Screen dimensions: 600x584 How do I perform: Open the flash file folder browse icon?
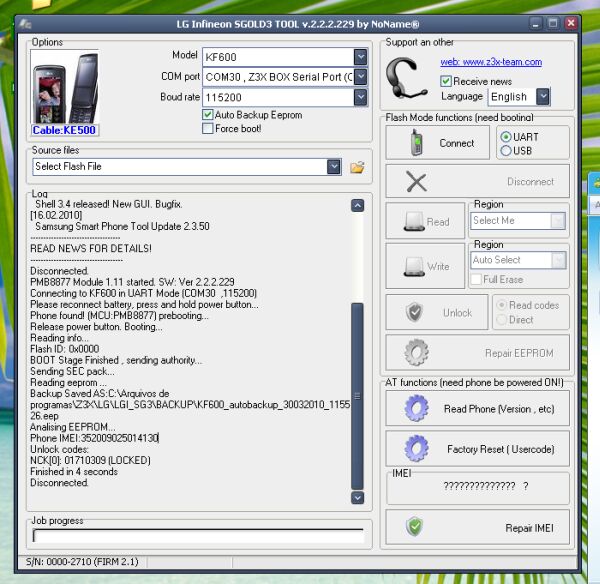[x=357, y=167]
